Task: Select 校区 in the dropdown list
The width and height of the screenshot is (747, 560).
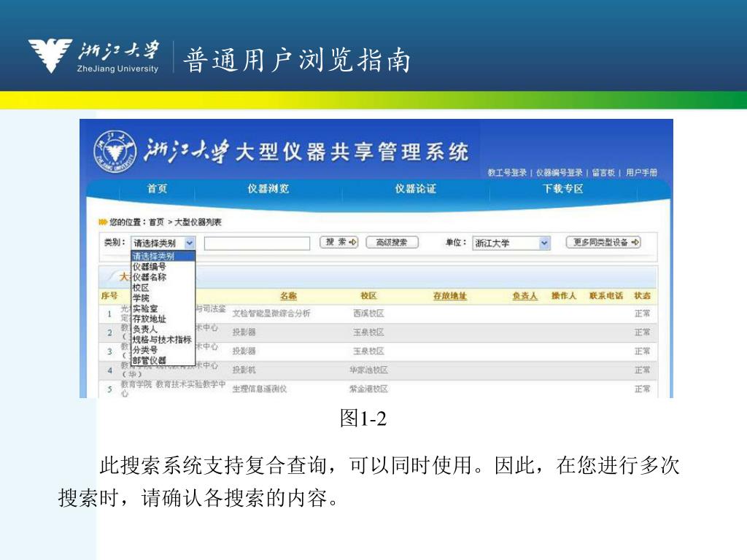Action: click(163, 287)
